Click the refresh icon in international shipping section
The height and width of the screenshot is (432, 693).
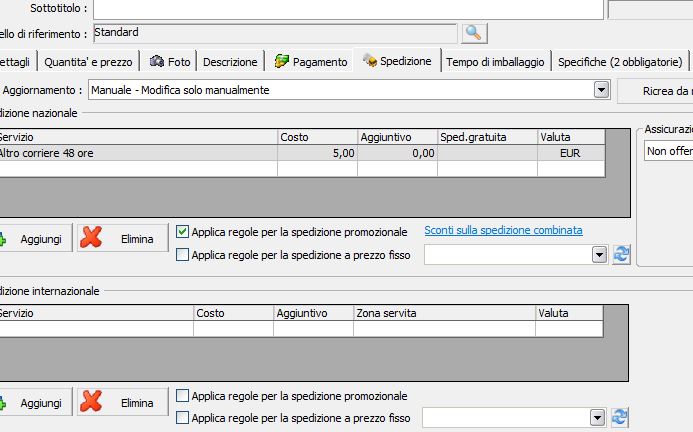pos(620,417)
